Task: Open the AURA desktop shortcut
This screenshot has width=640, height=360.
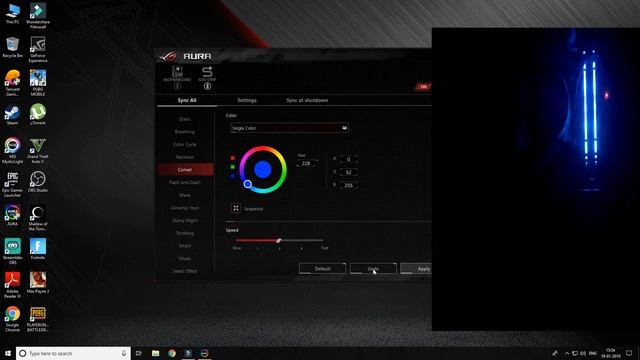Action: coord(12,216)
